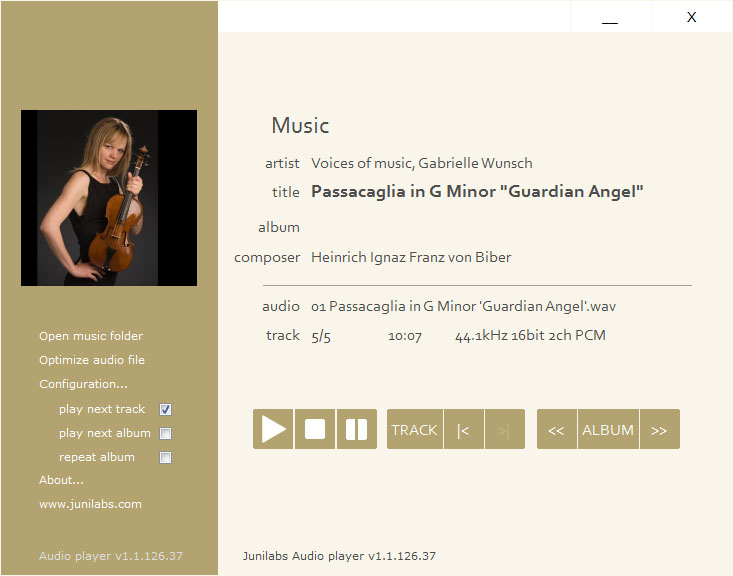This screenshot has width=733, height=576.
Task: Pause the current track
Action: point(357,429)
